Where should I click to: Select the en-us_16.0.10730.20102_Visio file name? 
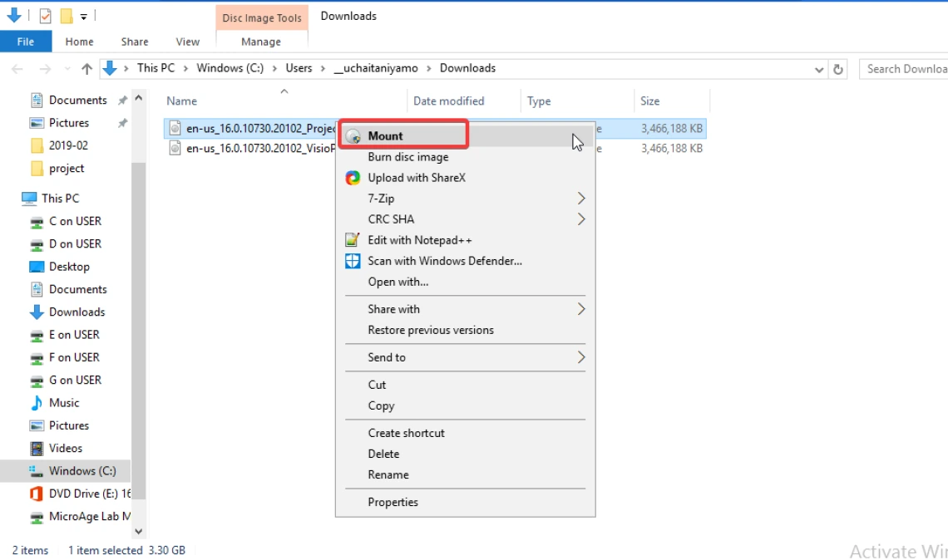coord(260,149)
